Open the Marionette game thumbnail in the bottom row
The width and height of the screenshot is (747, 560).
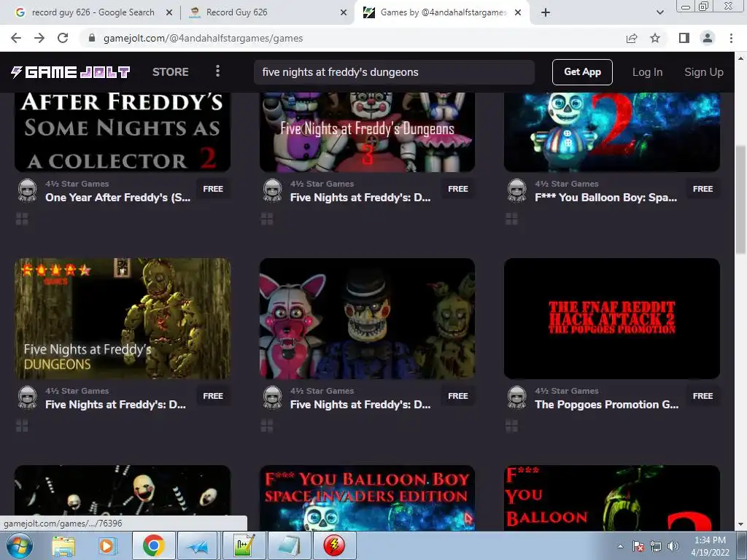pos(123,491)
